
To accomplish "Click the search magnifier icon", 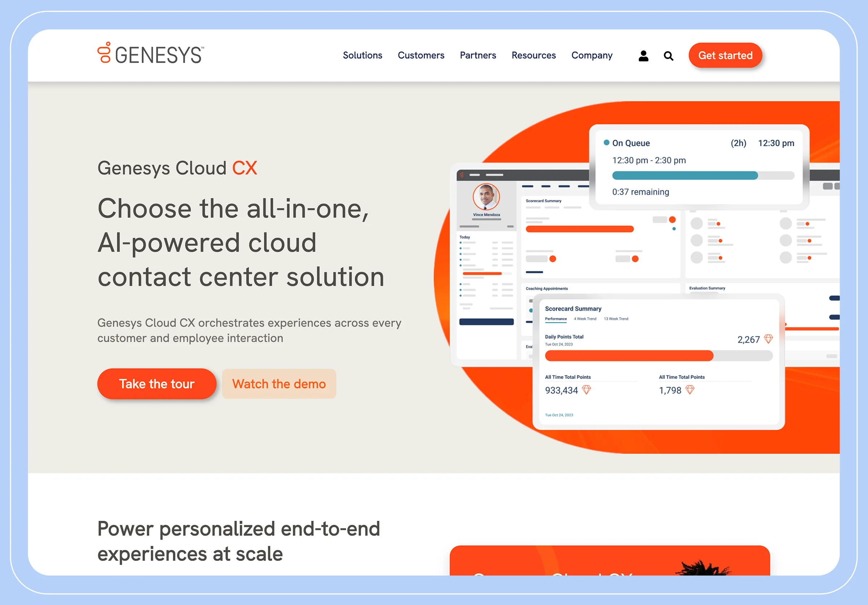I will pos(668,56).
